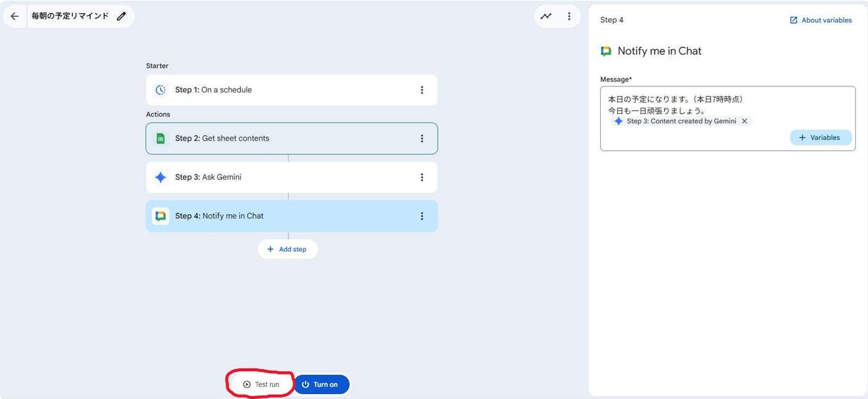Open Step 3 more options menu
The image size is (868, 399).
422,178
